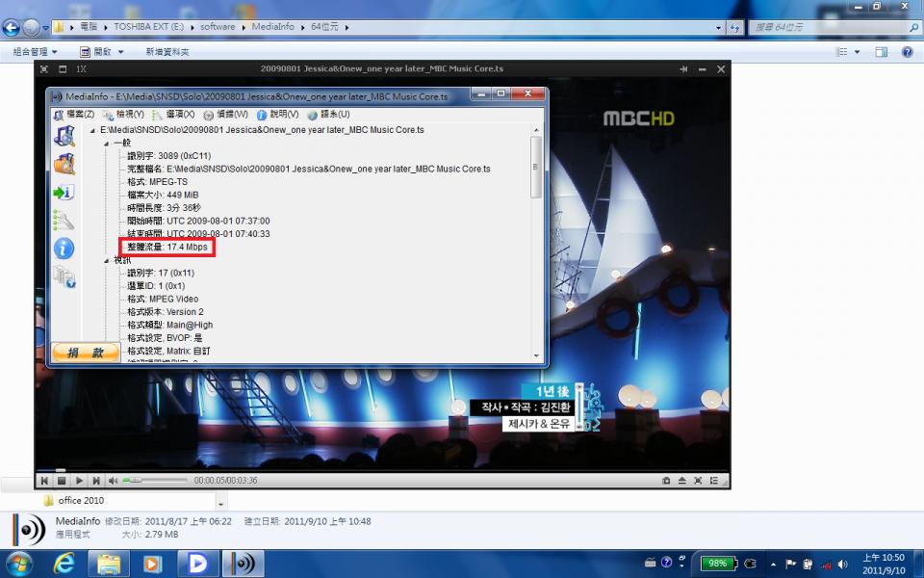Stop playback in the video player

pos(62,481)
